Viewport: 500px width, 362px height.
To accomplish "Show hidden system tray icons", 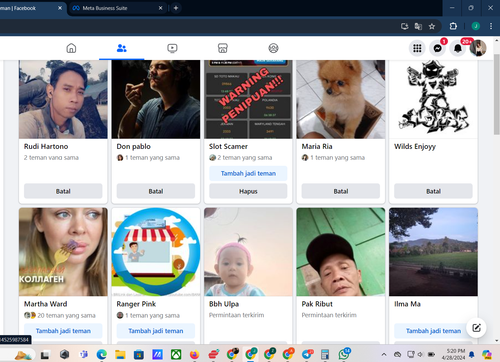I will pos(384,354).
